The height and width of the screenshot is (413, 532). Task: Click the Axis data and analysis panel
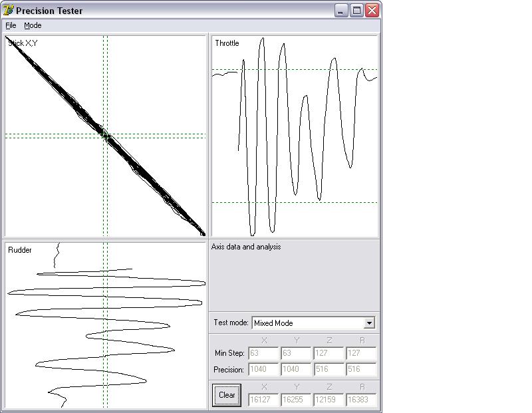point(295,276)
